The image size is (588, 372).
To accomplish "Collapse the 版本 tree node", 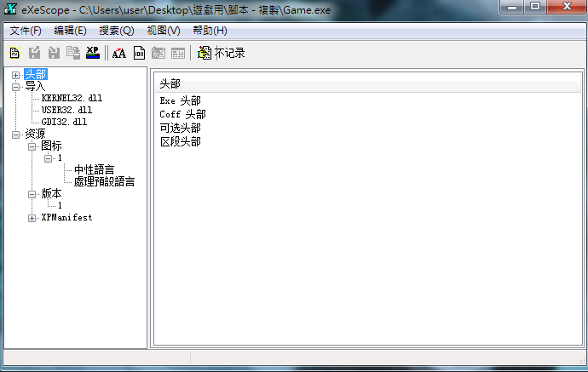I will click(32, 194).
